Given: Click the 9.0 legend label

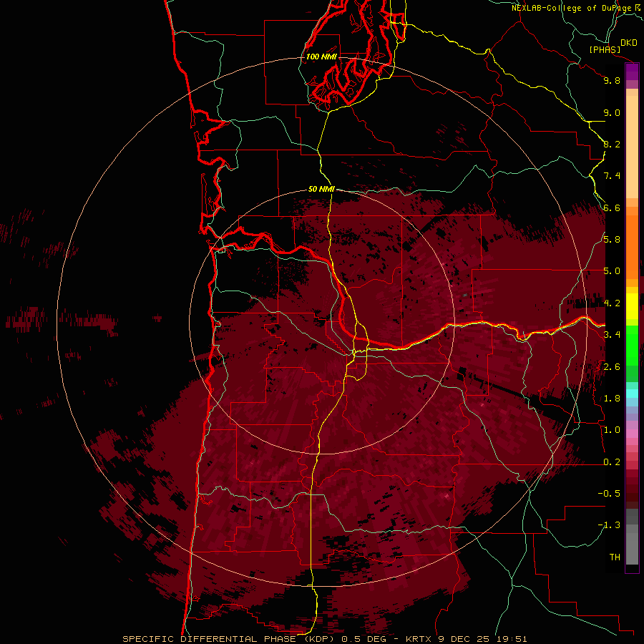Looking at the screenshot, I should 612,112.
